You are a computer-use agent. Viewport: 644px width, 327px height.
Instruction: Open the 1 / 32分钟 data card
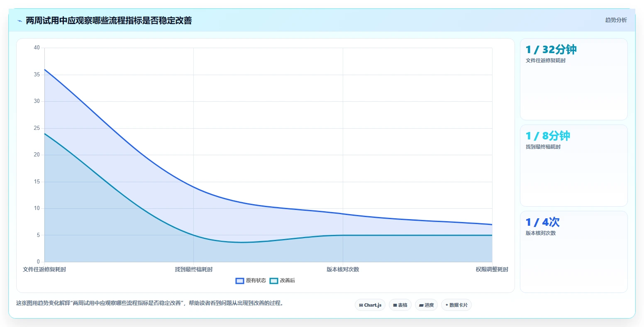[573, 79]
